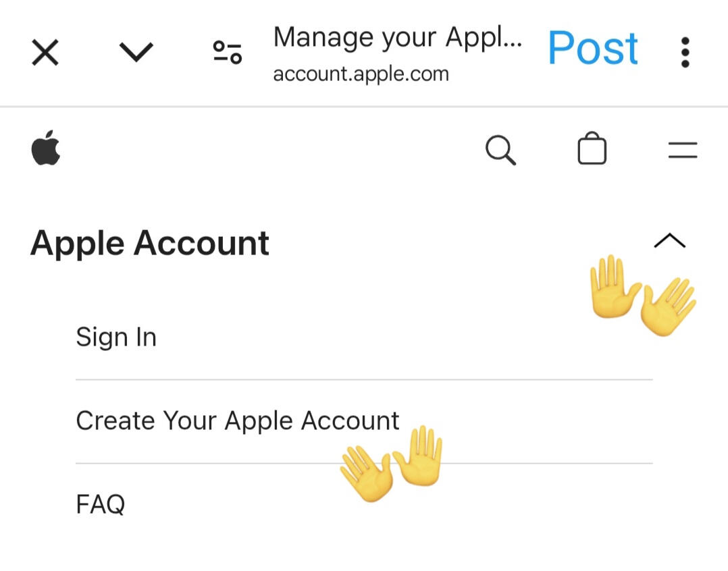Close the in-app browser with X
Viewport: 728px width, 571px height.
(x=45, y=52)
